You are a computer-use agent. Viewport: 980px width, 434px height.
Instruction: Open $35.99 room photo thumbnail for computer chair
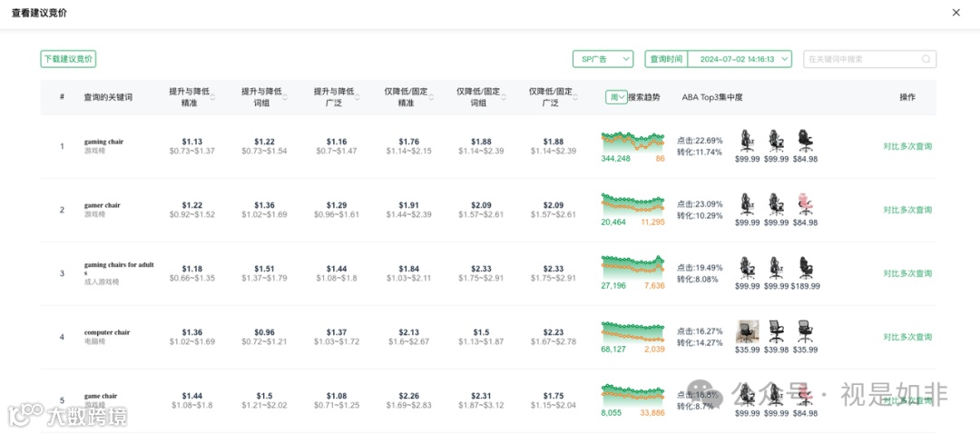pos(747,331)
